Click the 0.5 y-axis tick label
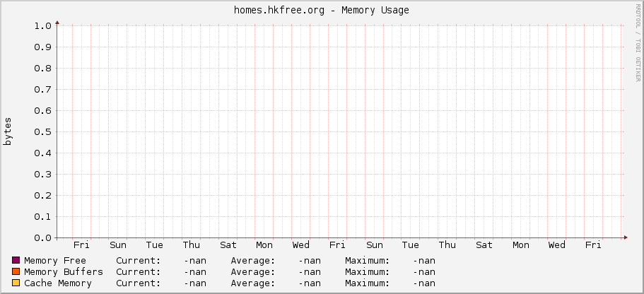Viewport: 644px width, 294px height. [x=42, y=132]
